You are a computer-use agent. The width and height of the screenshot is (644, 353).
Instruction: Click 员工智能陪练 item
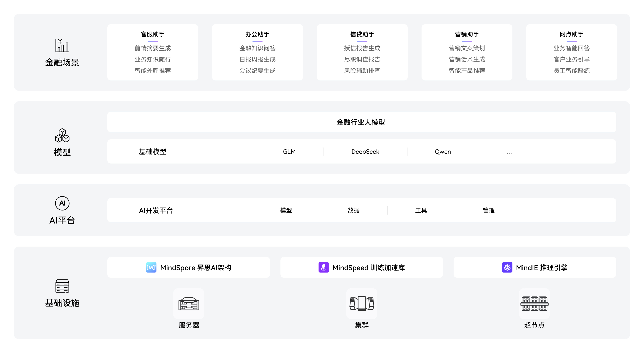572,71
